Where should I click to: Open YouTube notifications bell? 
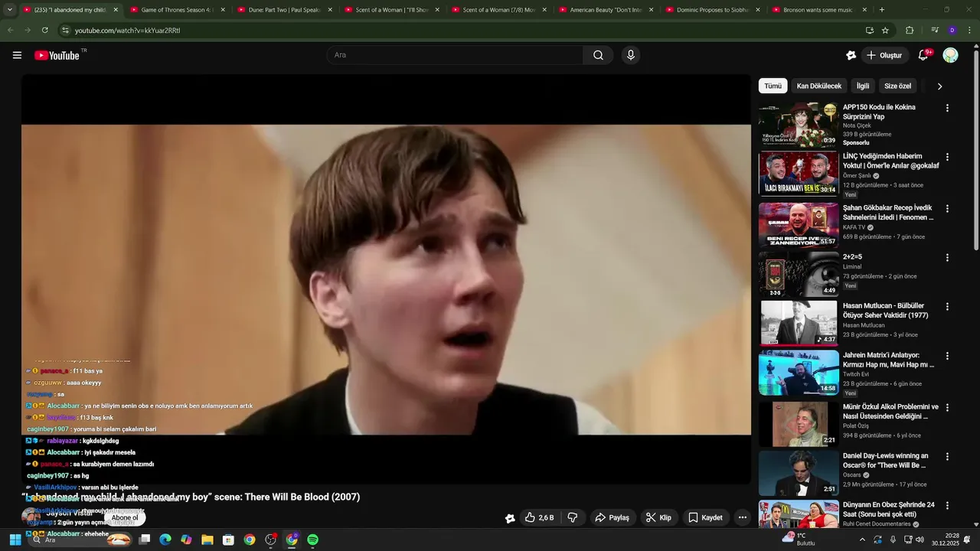pyautogui.click(x=923, y=55)
